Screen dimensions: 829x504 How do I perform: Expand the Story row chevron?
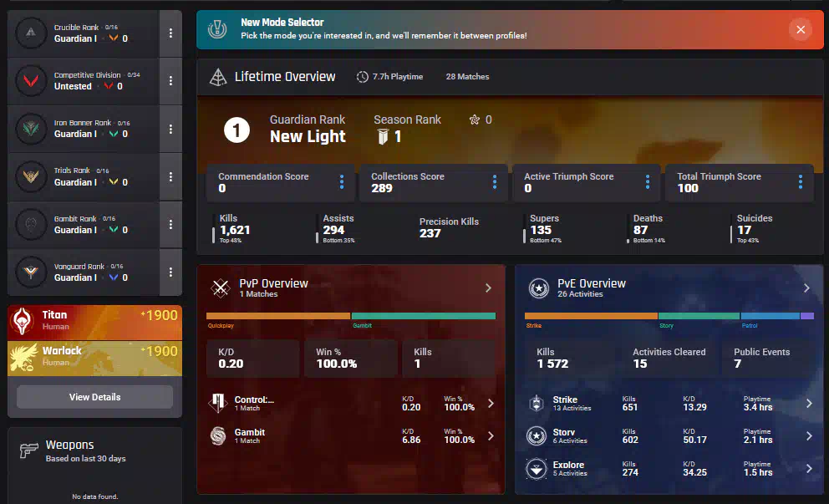809,436
